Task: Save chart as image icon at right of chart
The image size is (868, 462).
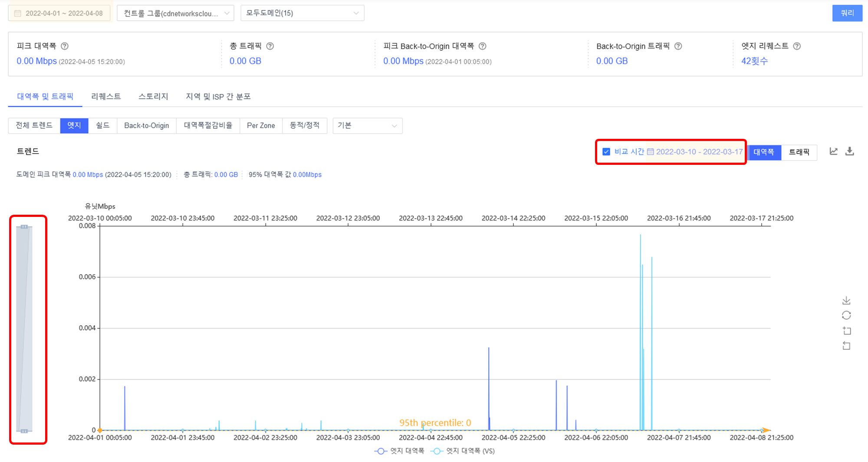Action: (x=846, y=300)
